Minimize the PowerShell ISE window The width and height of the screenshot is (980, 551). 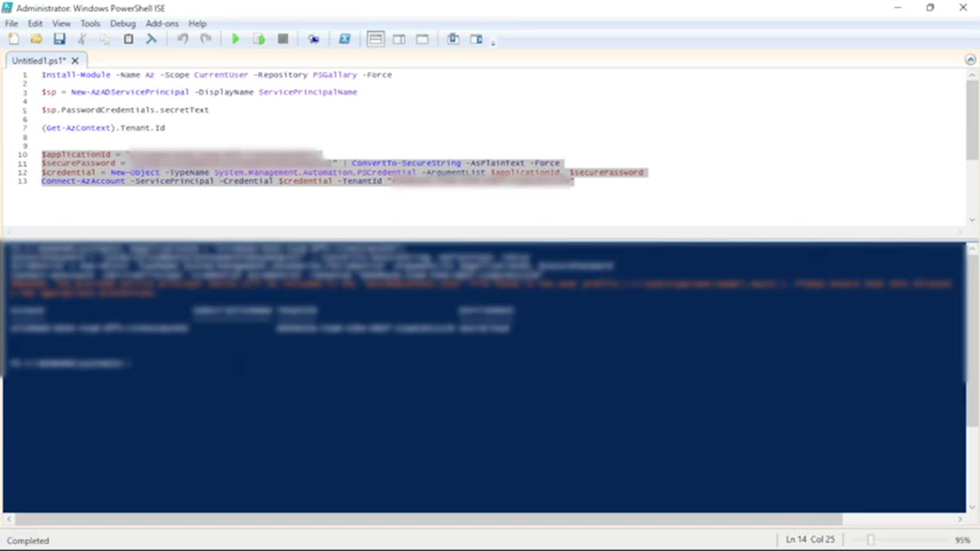[897, 8]
